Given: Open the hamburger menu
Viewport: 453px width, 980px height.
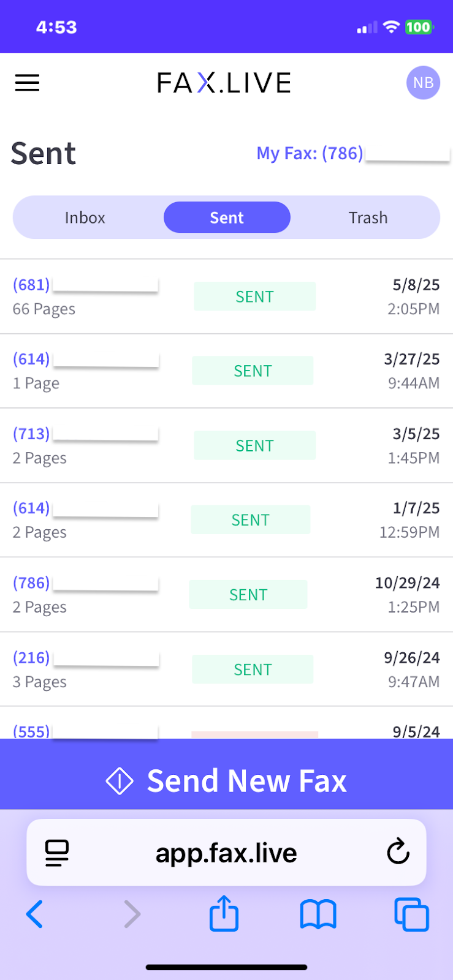Looking at the screenshot, I should (x=27, y=83).
